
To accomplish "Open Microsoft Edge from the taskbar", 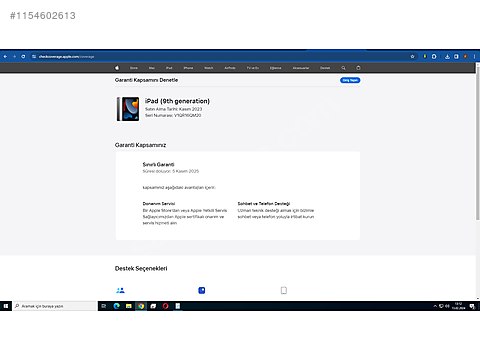I will pyautogui.click(x=116, y=306).
